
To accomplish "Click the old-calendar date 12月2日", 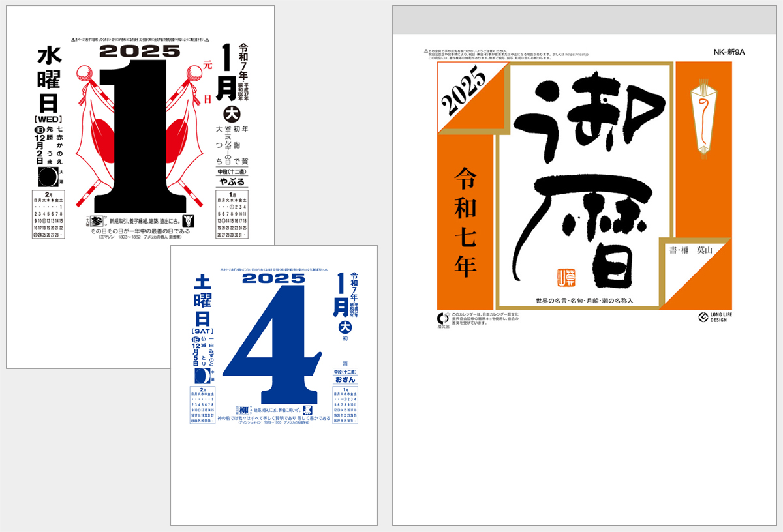I will click(38, 150).
